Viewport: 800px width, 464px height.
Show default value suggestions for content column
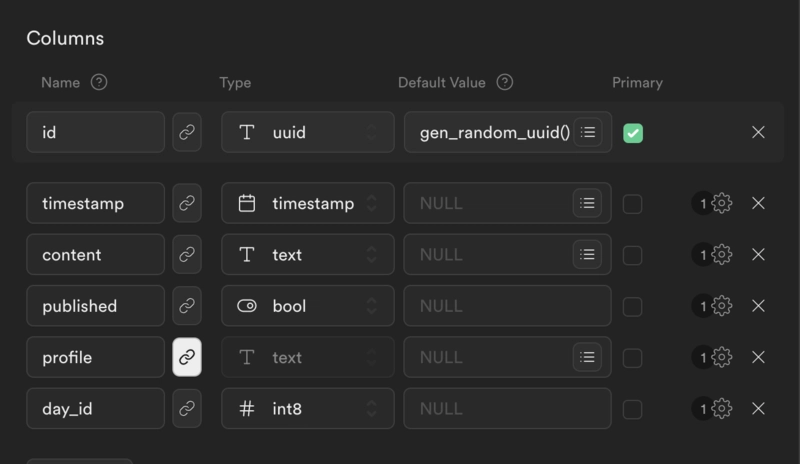point(587,254)
